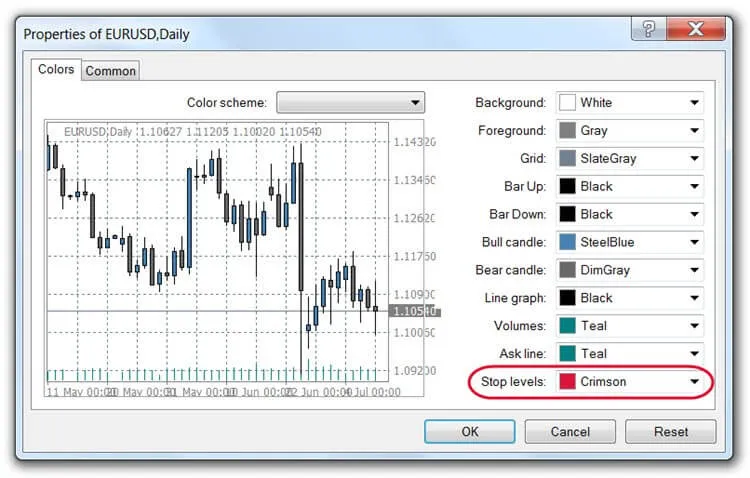The image size is (750, 478).
Task: Click the 'SteelBlue' color name text
Action: [x=607, y=242]
